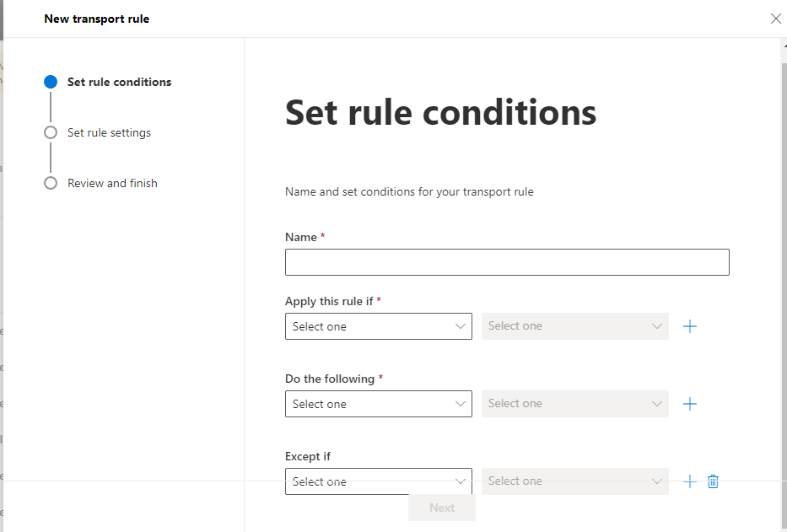The image size is (787, 532).
Task: Focus the rule Name text field
Action: pos(507,262)
